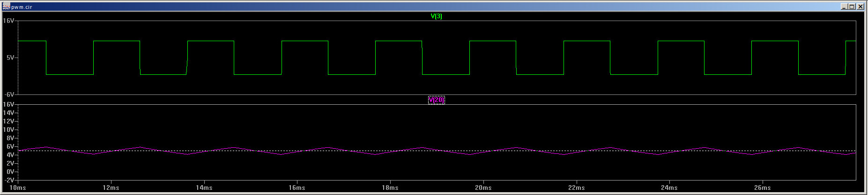Click the 18ms tick label on time axis
Image resolution: width=868 pixels, height=195 pixels.
coord(390,188)
